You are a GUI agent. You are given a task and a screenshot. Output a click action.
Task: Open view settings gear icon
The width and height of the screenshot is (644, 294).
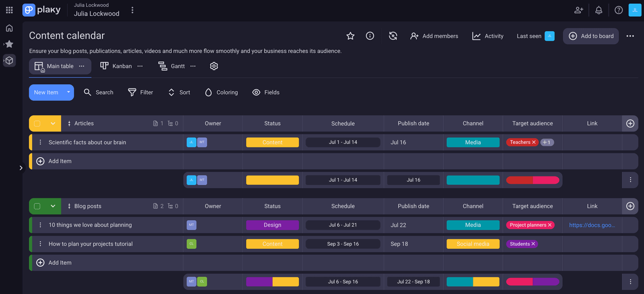tap(214, 66)
